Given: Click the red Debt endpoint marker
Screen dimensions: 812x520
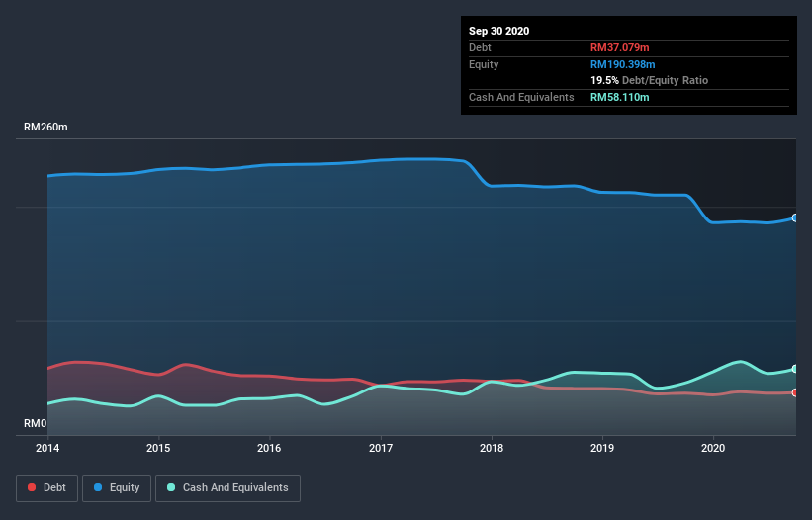Looking at the screenshot, I should 795,392.
